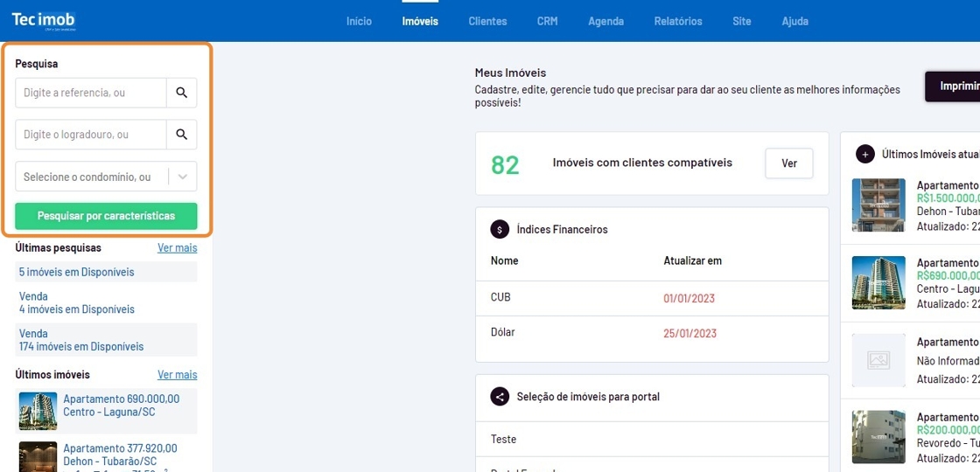Switch to the Relatórios menu
The image size is (980, 472).
(x=677, y=21)
